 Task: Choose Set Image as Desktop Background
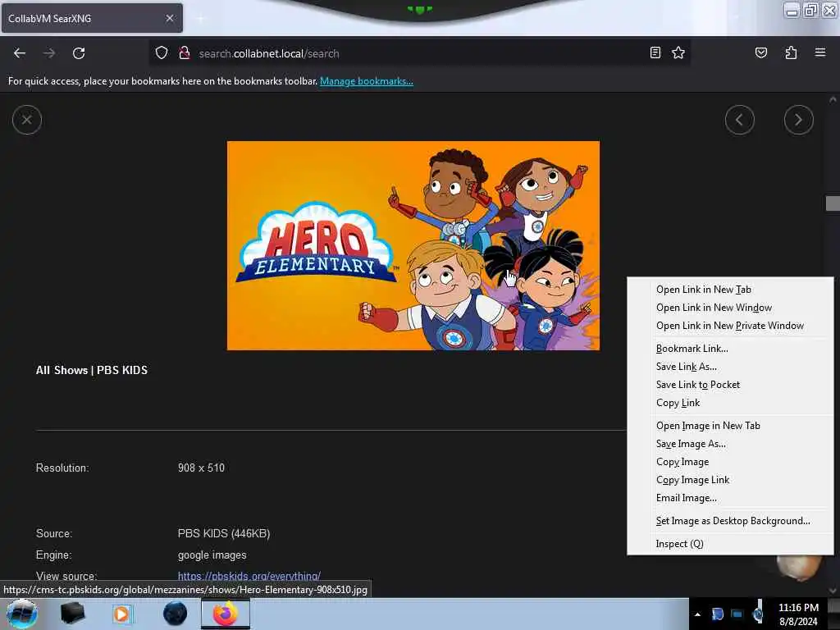click(730, 521)
